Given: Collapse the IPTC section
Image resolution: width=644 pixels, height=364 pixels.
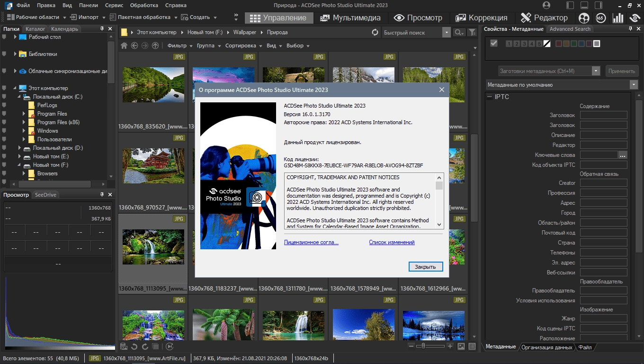Looking at the screenshot, I should 490,97.
